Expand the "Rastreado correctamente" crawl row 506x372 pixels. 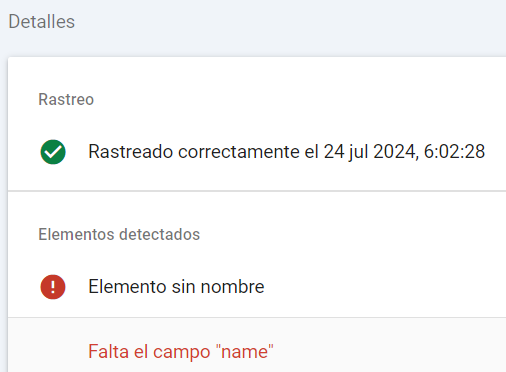tap(257, 152)
